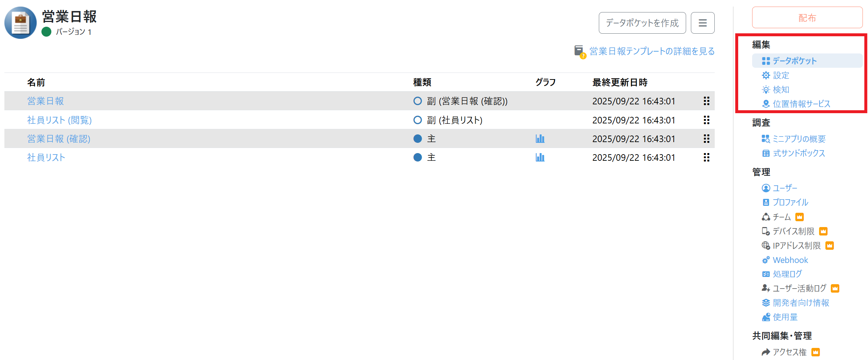Open row options dots for 営業日報
The height and width of the screenshot is (360, 868).
pyautogui.click(x=706, y=101)
